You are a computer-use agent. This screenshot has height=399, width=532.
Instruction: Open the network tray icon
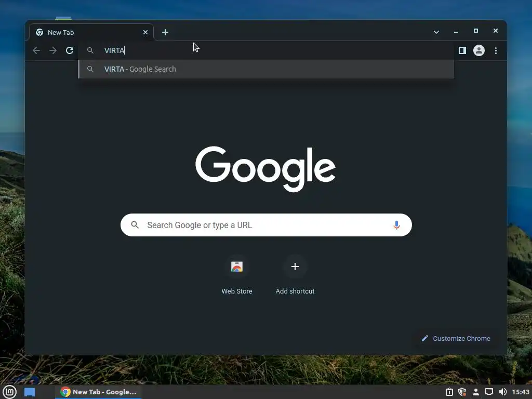489,392
